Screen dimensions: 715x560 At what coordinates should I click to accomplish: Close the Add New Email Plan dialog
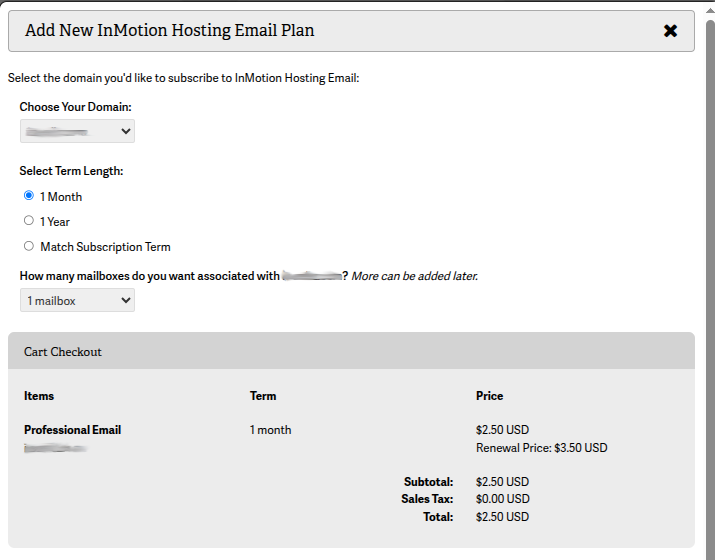pyautogui.click(x=670, y=31)
